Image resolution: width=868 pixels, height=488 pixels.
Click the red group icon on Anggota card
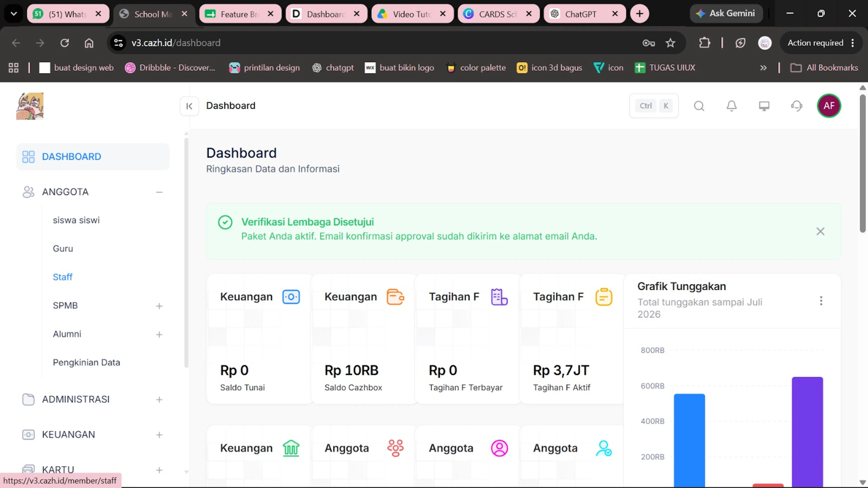point(395,448)
